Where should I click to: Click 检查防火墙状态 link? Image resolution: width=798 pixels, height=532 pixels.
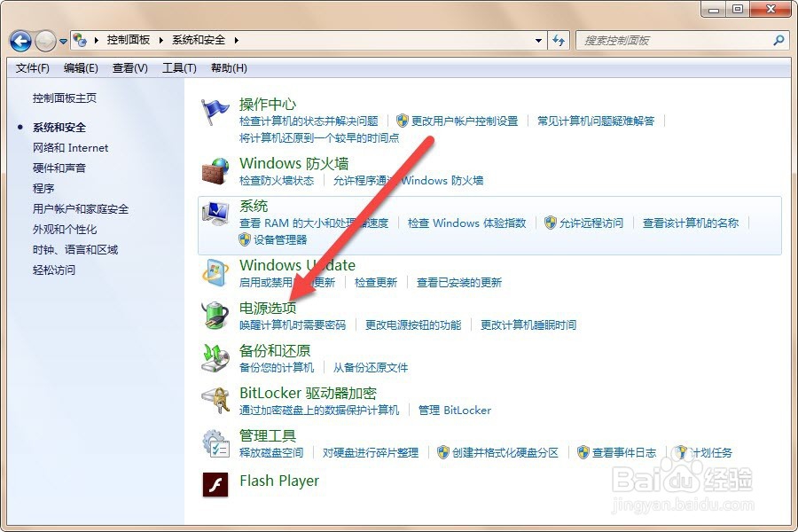[277, 180]
